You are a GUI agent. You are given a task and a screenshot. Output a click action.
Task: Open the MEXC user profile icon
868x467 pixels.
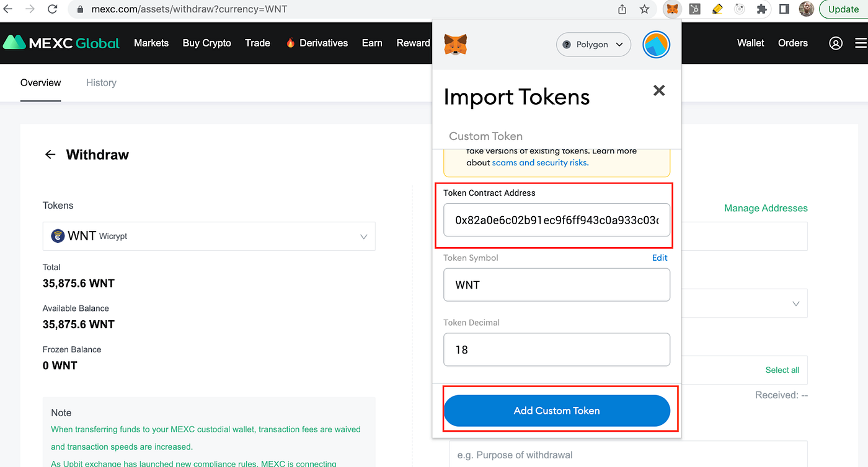pos(835,43)
